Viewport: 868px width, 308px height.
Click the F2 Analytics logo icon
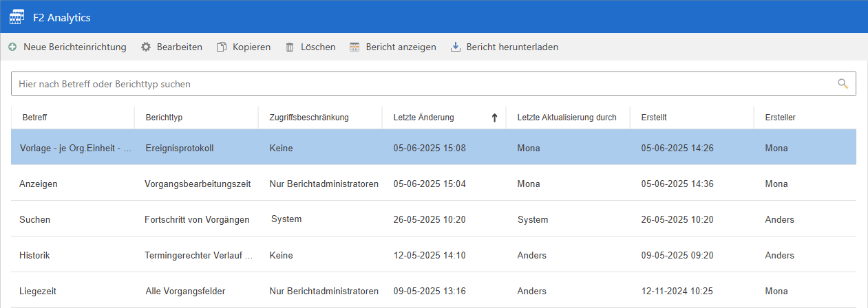(17, 17)
